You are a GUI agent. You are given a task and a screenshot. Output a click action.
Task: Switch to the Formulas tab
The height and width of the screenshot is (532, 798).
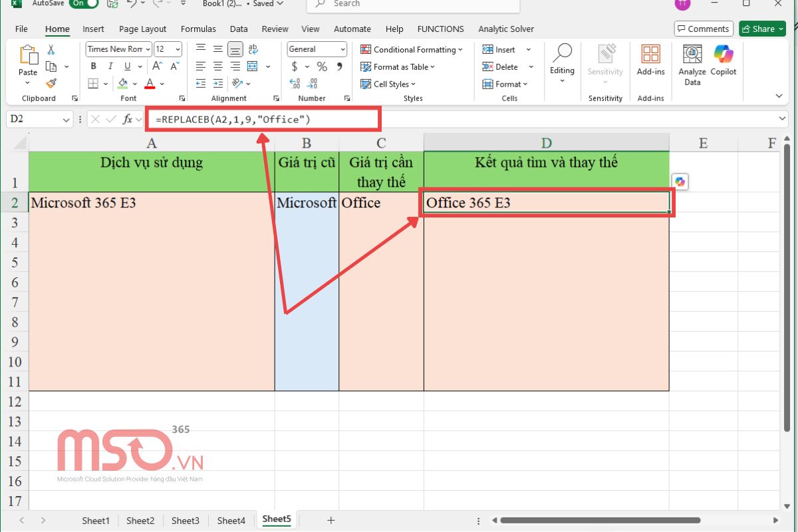[x=198, y=29]
